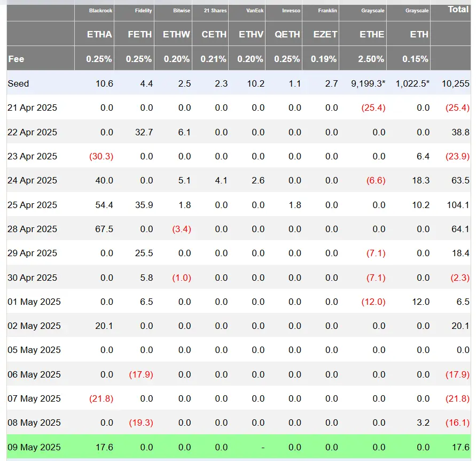Click the (1.0) ETHW value
The image size is (476, 461).
pos(182,278)
